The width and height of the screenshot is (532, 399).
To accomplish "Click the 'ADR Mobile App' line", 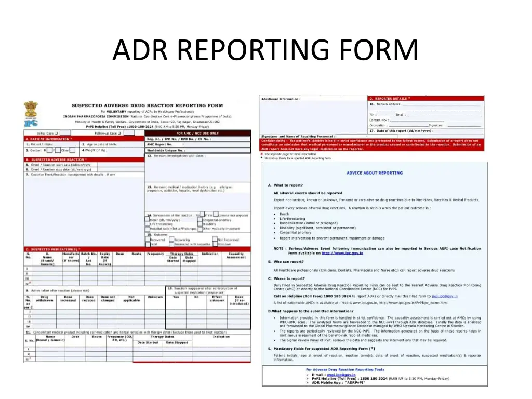I will point(338,383).
